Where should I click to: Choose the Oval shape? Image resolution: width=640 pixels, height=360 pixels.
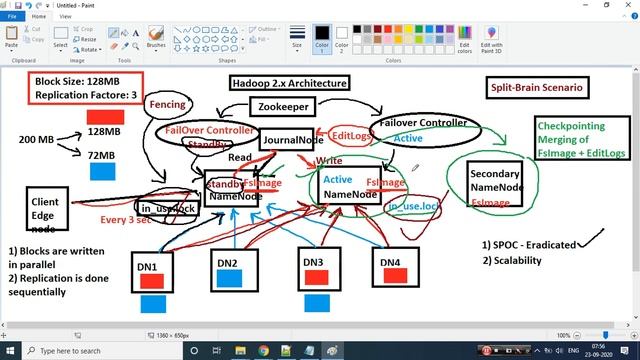[x=196, y=30]
